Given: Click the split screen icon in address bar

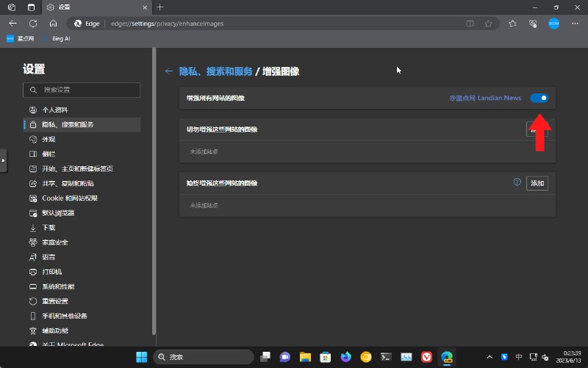Looking at the screenshot, I should tap(470, 24).
